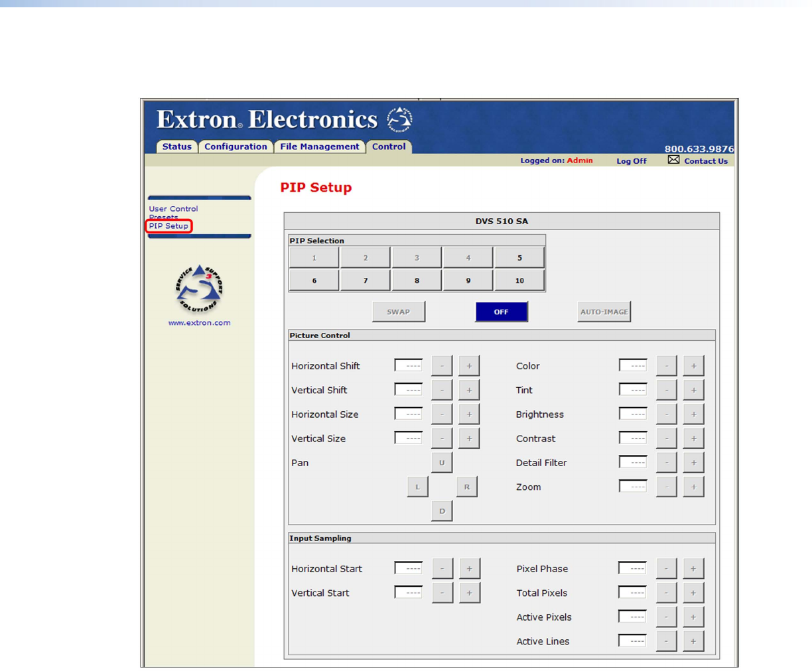Decrease Detail Filter with minus button

[x=667, y=463]
